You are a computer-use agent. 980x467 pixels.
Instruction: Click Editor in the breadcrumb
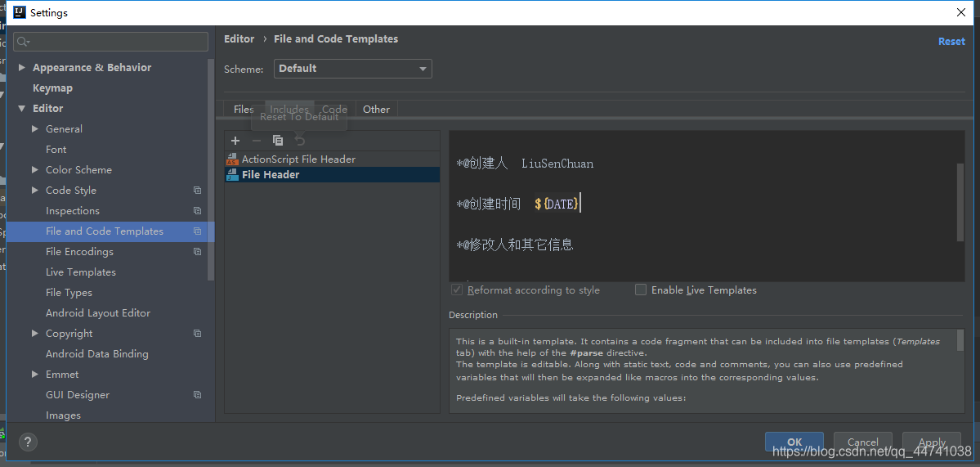(x=239, y=38)
